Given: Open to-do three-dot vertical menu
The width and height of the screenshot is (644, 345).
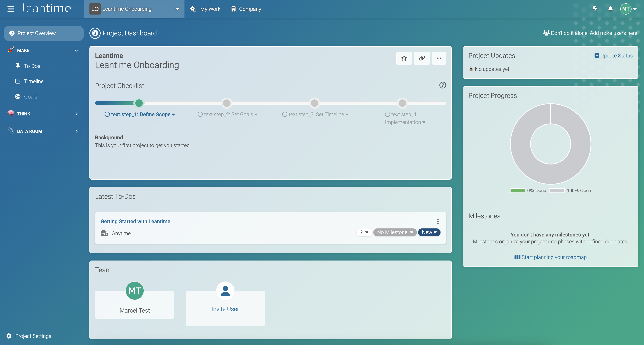Looking at the screenshot, I should click(x=438, y=221).
